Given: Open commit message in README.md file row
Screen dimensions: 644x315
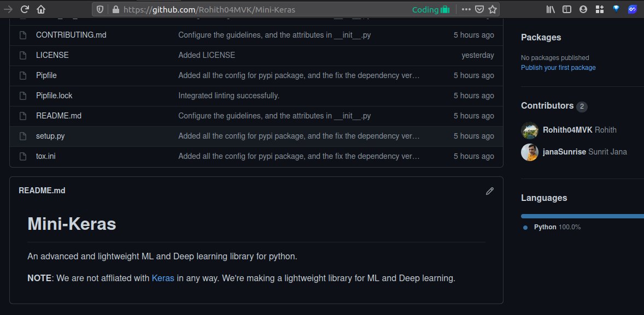Looking at the screenshot, I should (274, 116).
